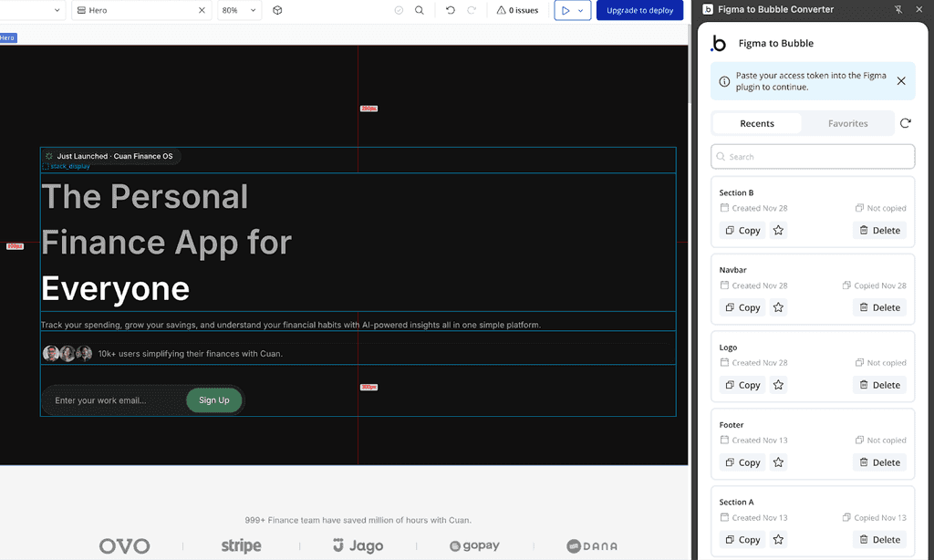Delete the Footer item
Image resolution: width=934 pixels, height=560 pixels.
tap(879, 462)
